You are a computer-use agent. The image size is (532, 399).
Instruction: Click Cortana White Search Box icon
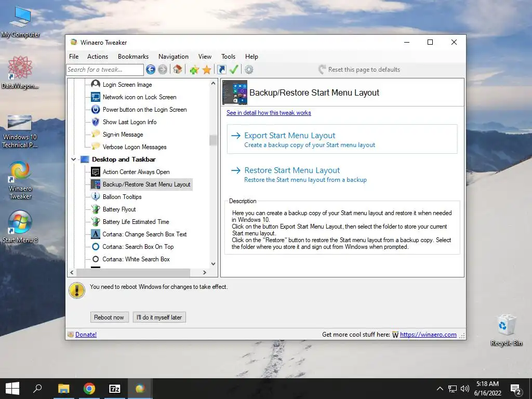point(96,259)
